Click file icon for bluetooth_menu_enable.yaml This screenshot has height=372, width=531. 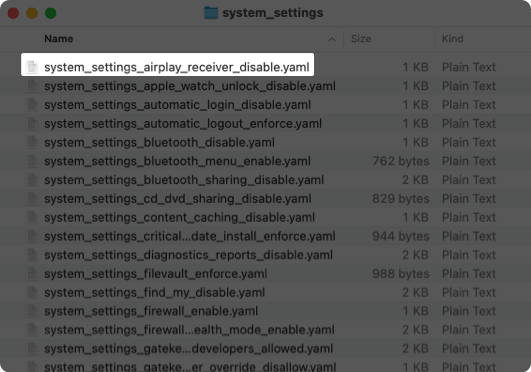(x=32, y=161)
